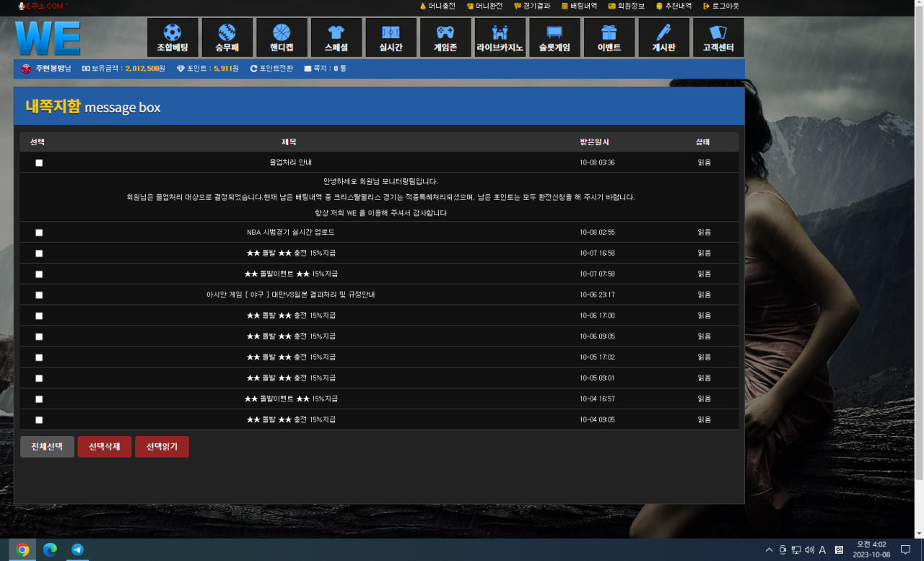
Task: Go to 배팅내역 in top menu
Action: 579,6
